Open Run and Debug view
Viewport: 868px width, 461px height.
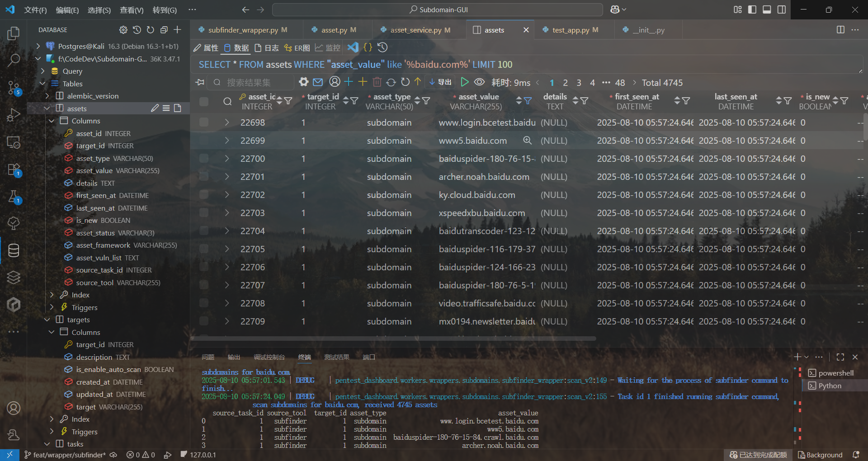[14, 115]
